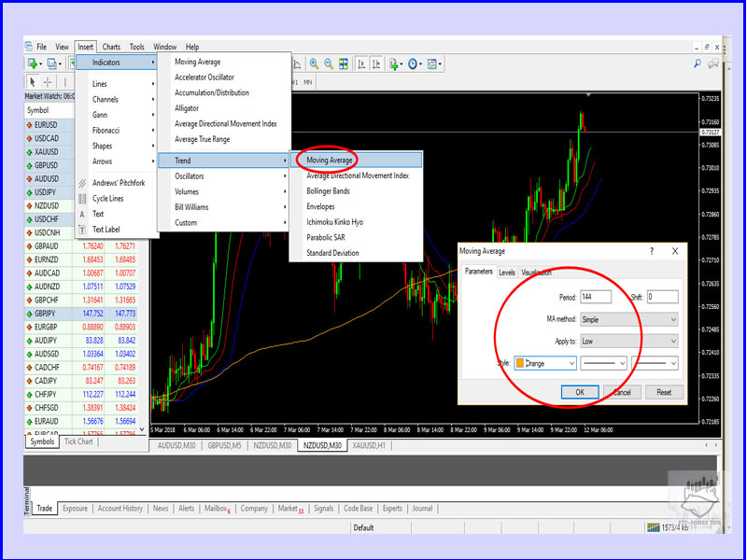Expand the Custom indicators submenu
This screenshot has height=560, width=747.
pyautogui.click(x=224, y=223)
